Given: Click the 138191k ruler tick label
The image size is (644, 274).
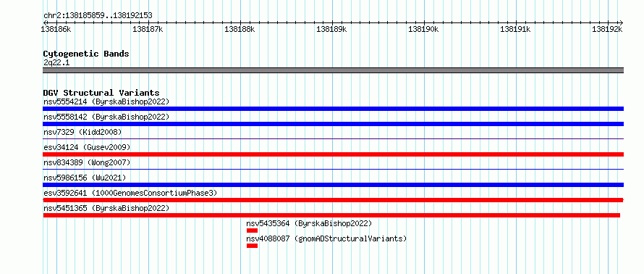Looking at the screenshot, I should (x=515, y=29).
